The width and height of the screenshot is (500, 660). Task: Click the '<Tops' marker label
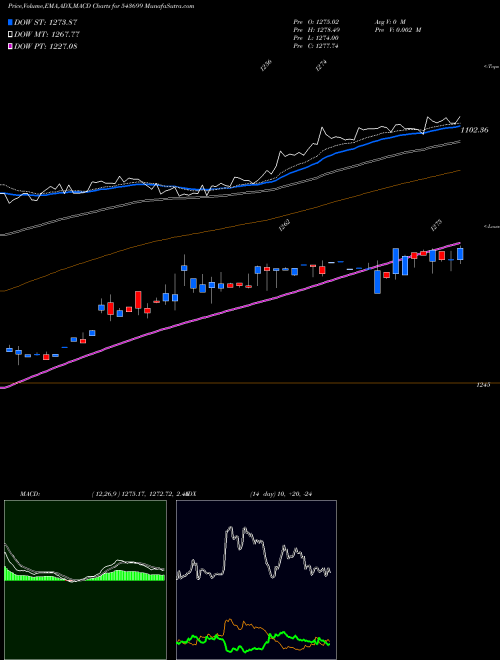(492, 67)
